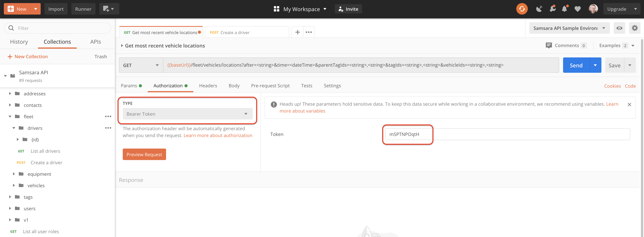Open the Body tab
Screen dimensions: 644x237
pos(234,86)
